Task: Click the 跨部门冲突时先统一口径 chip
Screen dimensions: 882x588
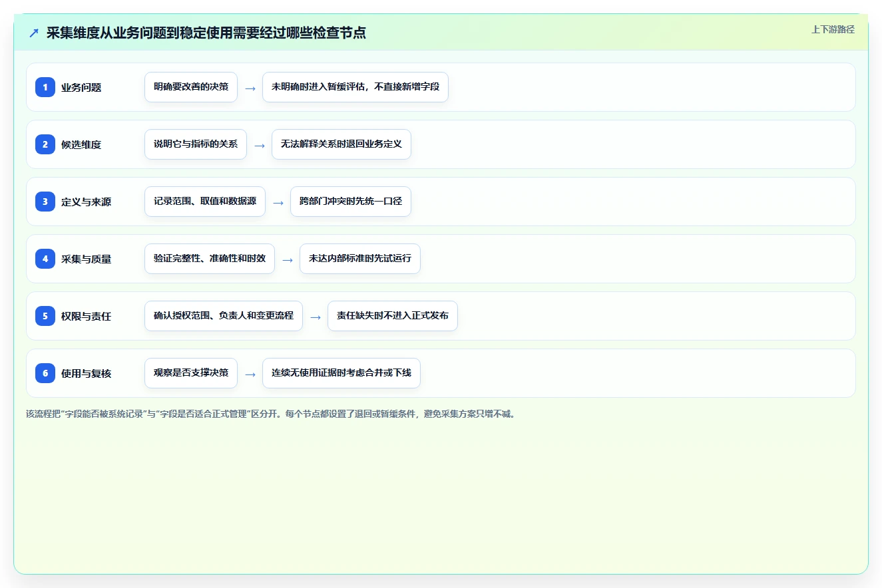Action: 351,202
